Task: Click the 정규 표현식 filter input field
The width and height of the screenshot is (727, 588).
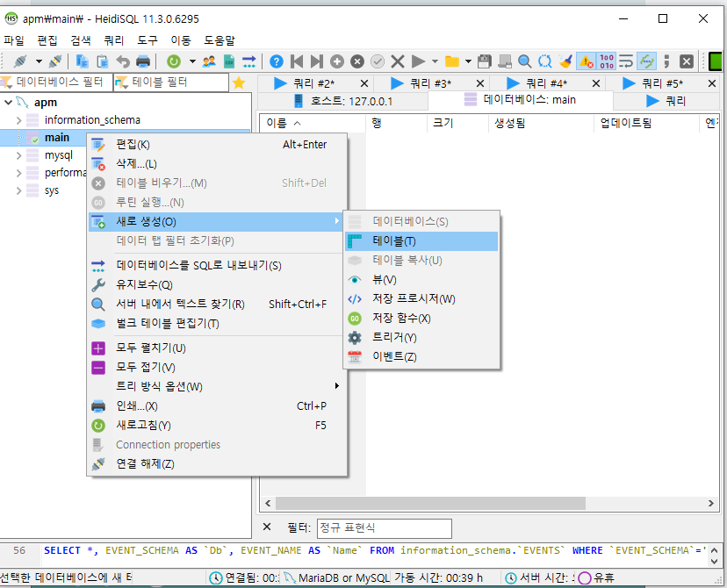Action: 385,528
